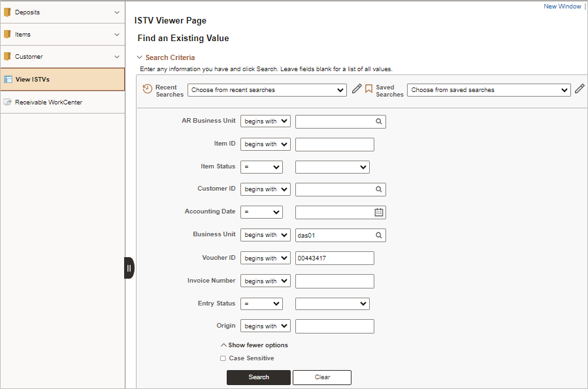Viewport: 588px width, 389px height.
Task: Click the Customer folder icon
Action: point(7,57)
